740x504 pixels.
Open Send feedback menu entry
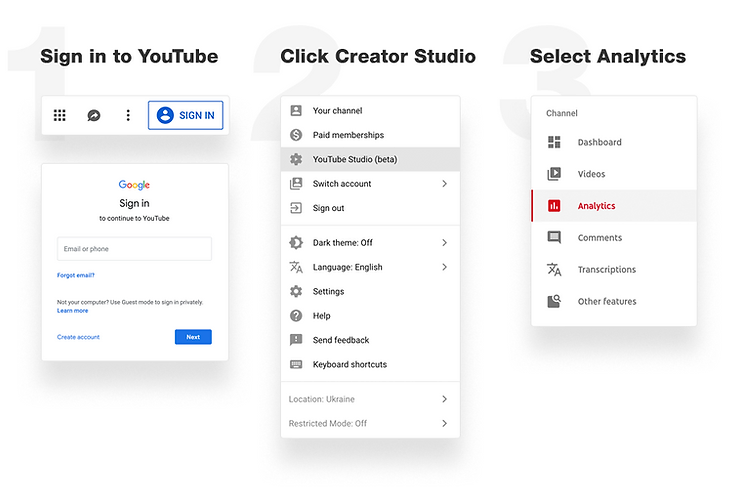pos(370,340)
